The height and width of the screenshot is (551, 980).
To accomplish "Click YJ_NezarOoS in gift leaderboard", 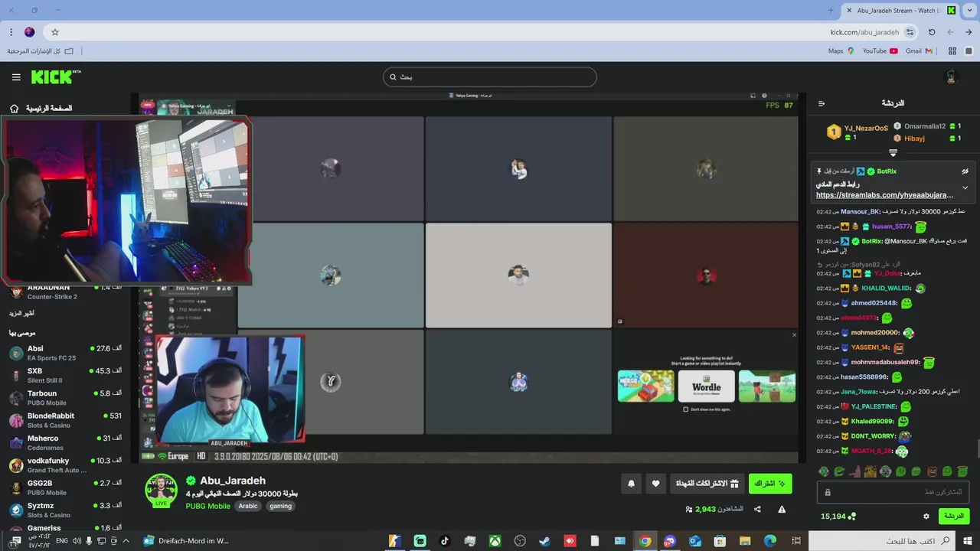I will 866,129.
